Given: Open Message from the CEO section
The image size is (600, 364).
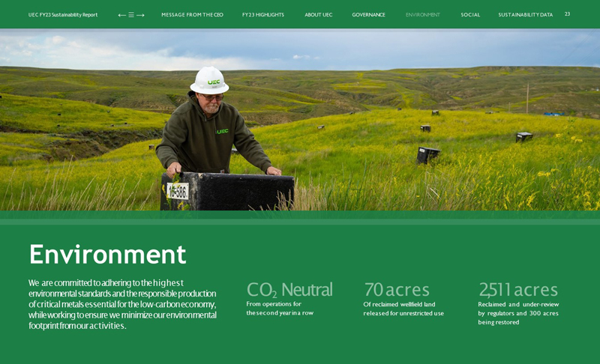Looking at the screenshot, I should click(192, 15).
